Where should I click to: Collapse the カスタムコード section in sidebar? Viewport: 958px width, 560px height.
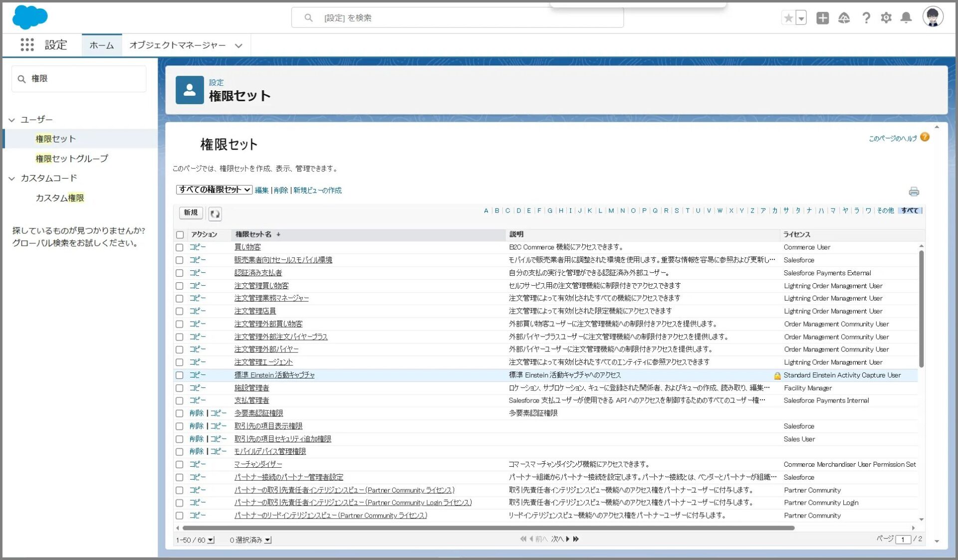pyautogui.click(x=12, y=179)
